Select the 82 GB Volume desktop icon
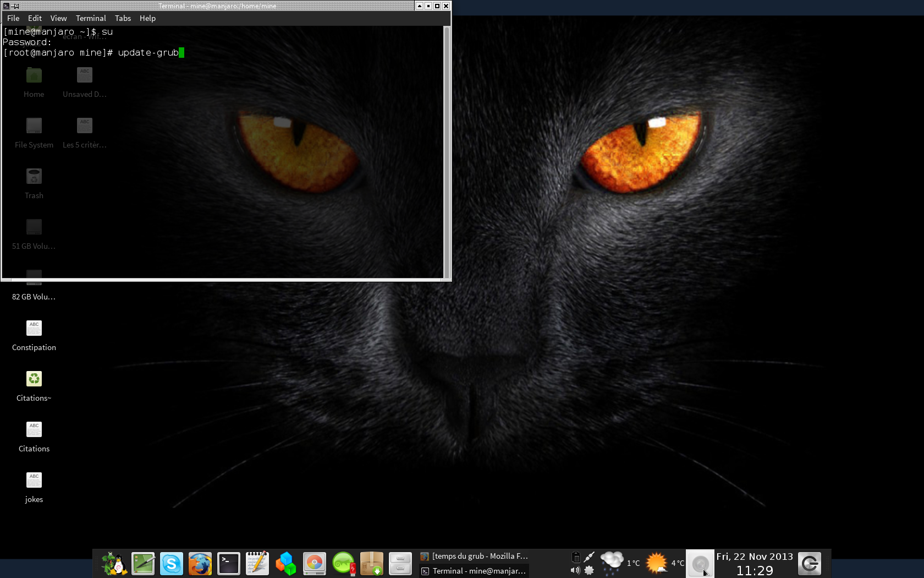This screenshot has height=578, width=924. (34, 286)
